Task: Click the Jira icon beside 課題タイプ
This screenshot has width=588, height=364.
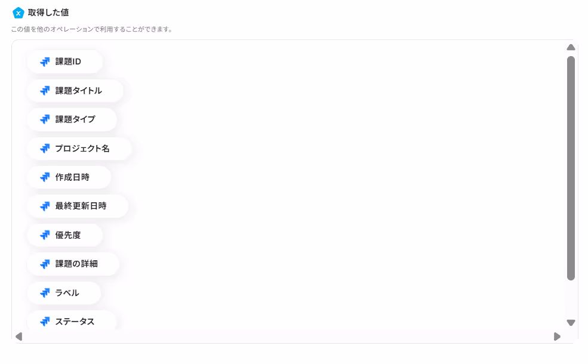Action: click(x=45, y=119)
